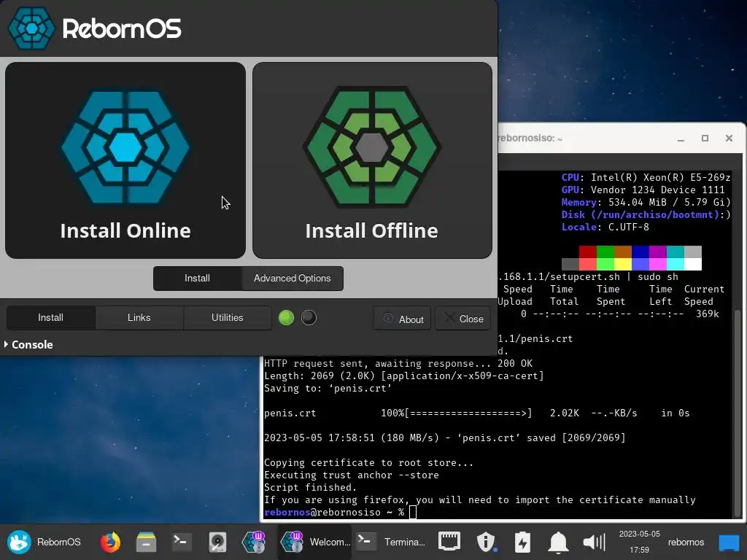Click the green hexagon Install Offline logo

tap(372, 147)
